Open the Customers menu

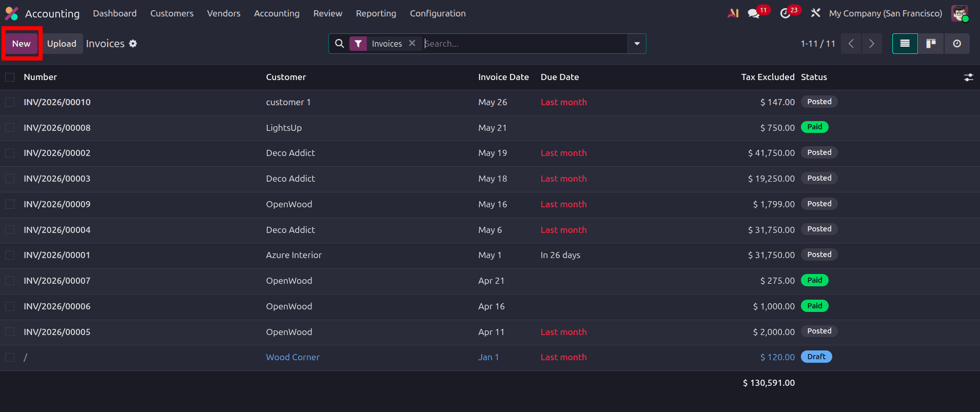pyautogui.click(x=172, y=13)
